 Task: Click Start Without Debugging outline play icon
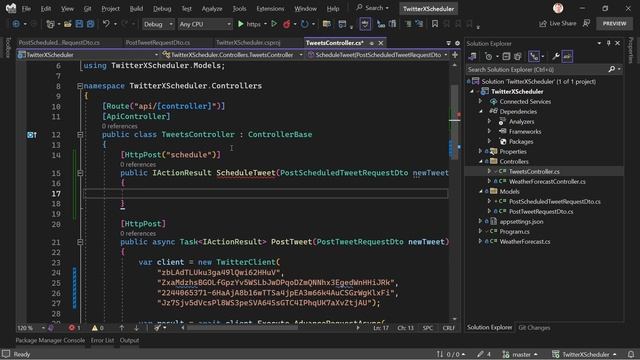click(274, 24)
